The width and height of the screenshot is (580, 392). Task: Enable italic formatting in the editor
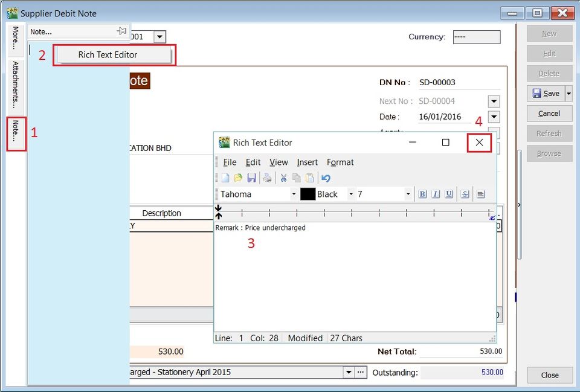(436, 194)
